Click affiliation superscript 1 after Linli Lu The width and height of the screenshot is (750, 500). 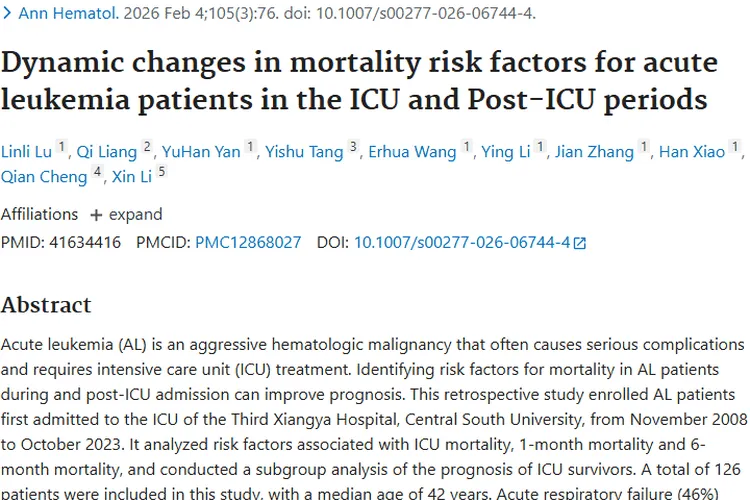[x=62, y=148]
